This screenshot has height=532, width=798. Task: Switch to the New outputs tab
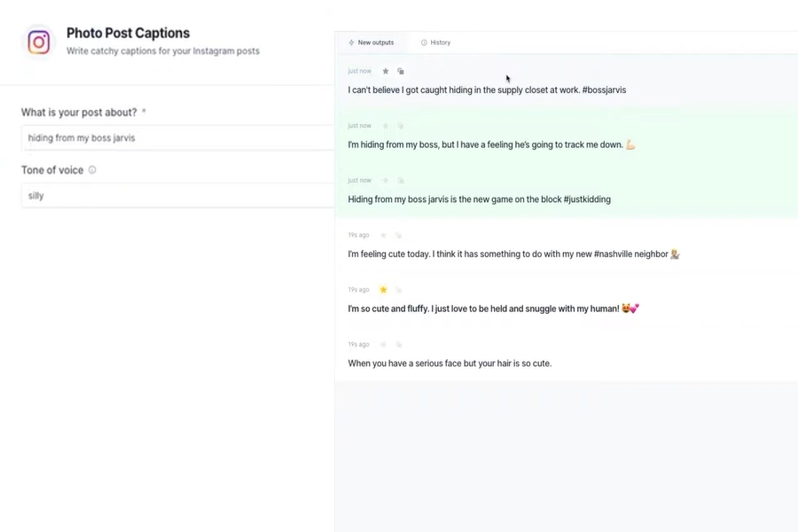(371, 43)
